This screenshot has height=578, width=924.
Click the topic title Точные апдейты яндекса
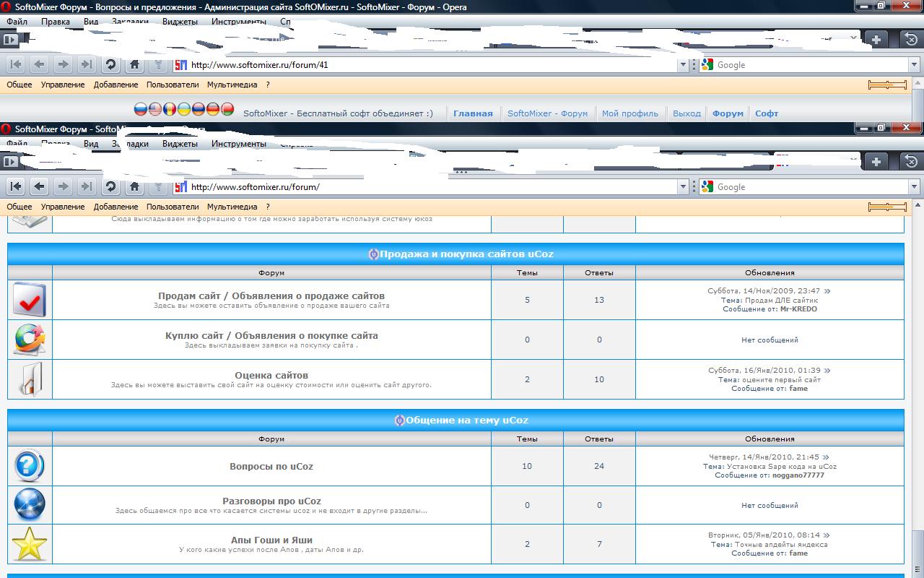pos(780,544)
